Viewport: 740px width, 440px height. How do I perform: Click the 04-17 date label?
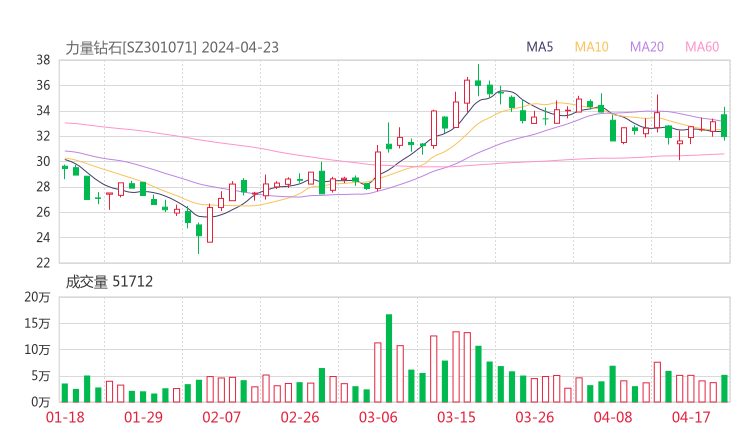[691, 417]
